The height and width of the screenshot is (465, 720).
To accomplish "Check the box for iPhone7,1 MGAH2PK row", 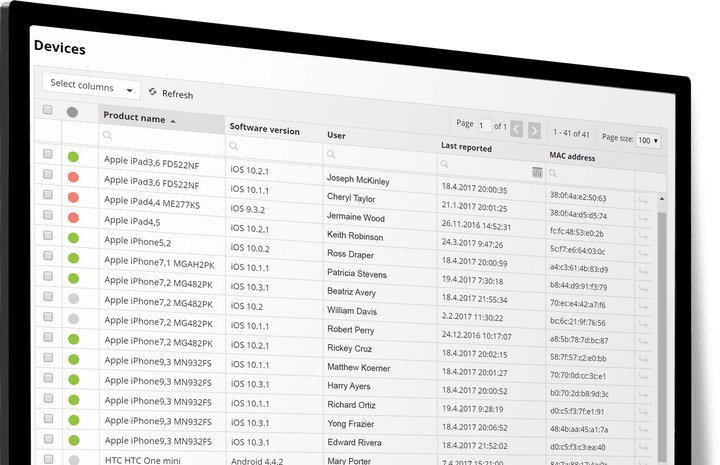I will click(48, 256).
